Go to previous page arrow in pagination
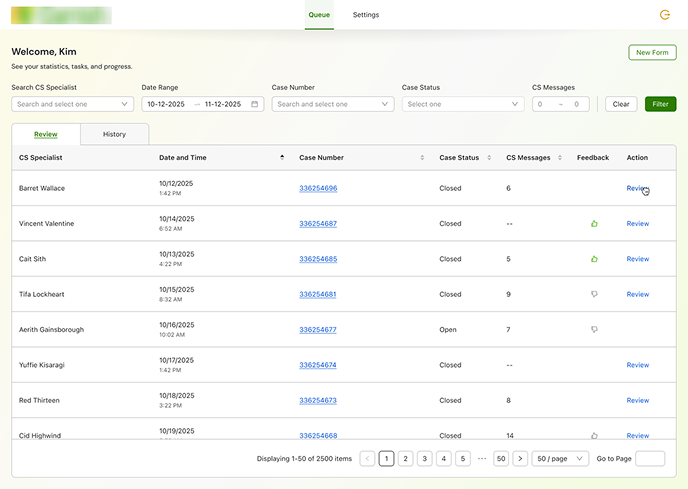 (367, 458)
